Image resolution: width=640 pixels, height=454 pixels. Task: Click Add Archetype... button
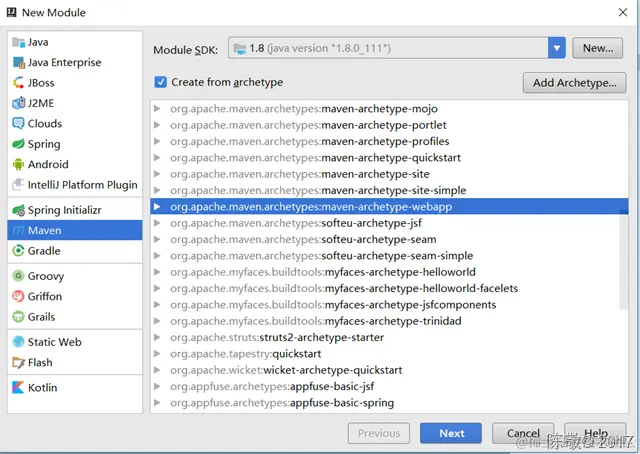point(574,83)
